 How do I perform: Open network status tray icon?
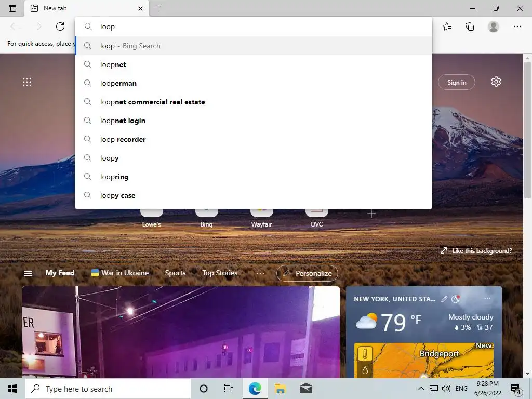434,389
